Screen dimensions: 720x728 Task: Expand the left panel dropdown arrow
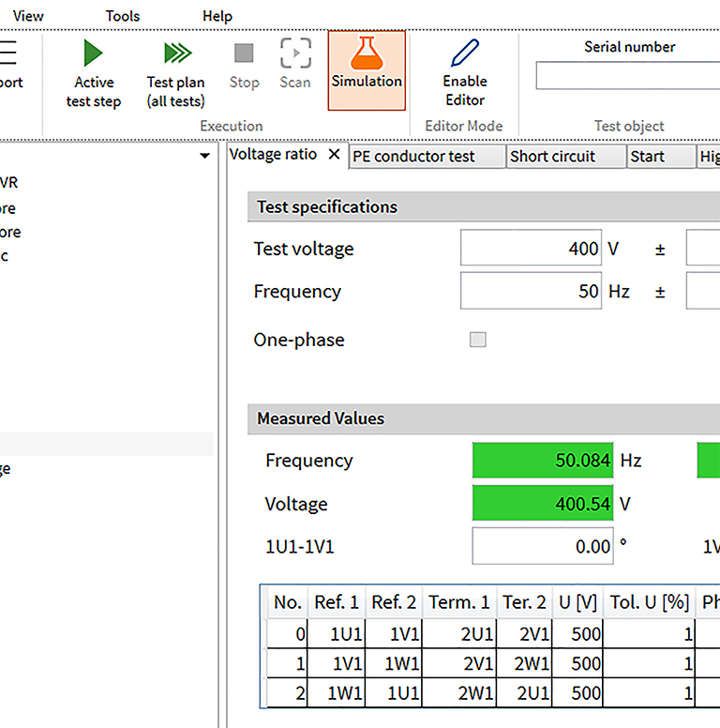(204, 156)
